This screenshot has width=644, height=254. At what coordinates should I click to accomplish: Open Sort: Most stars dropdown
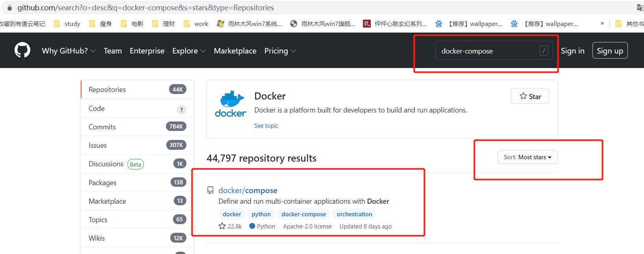(528, 157)
